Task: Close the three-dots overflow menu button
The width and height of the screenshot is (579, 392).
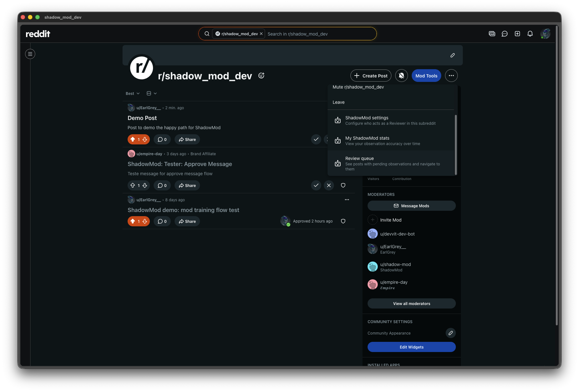Action: 451,76
